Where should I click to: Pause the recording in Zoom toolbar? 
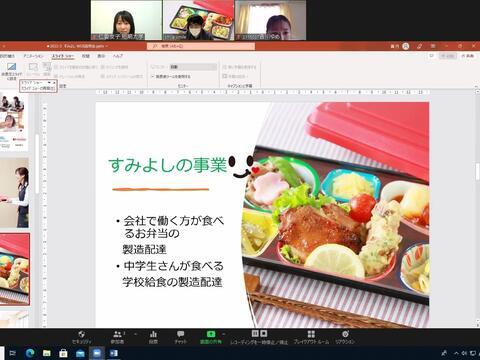pyautogui.click(x=255, y=333)
